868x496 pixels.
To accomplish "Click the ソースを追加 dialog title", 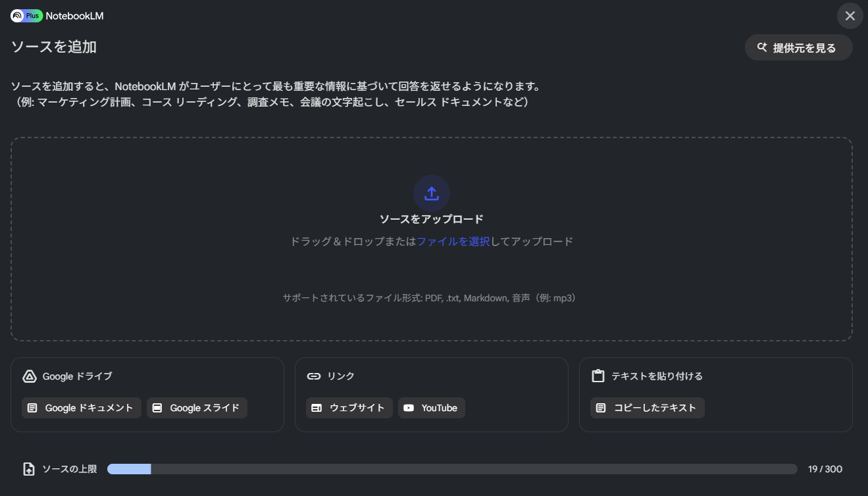I will (x=54, y=47).
